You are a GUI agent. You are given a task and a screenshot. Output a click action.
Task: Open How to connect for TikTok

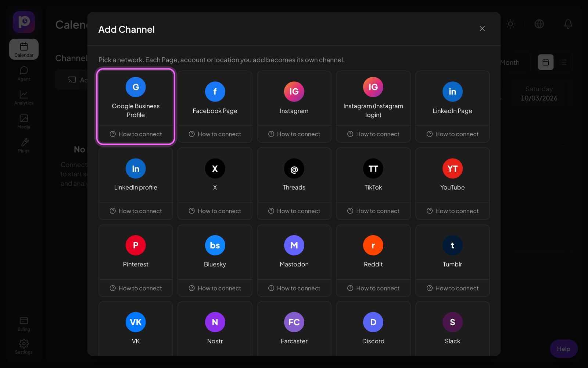click(x=373, y=211)
